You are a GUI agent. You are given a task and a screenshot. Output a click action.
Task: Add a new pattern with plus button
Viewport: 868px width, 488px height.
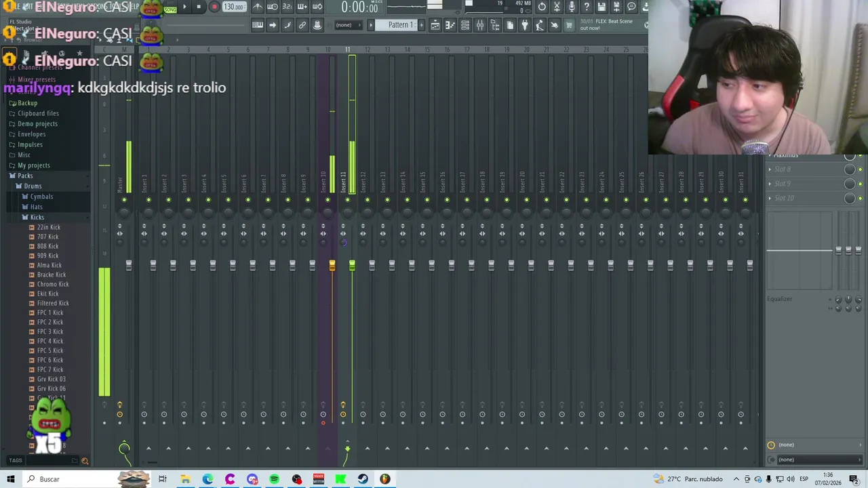[x=421, y=25]
